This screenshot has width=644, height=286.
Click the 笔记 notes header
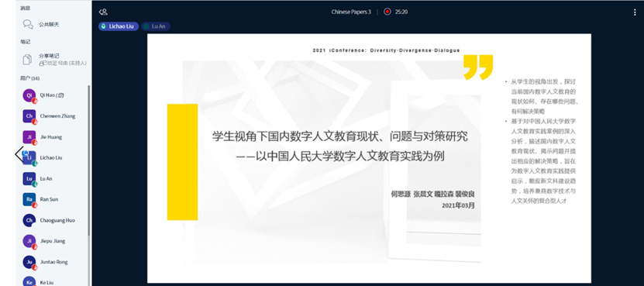(x=25, y=42)
